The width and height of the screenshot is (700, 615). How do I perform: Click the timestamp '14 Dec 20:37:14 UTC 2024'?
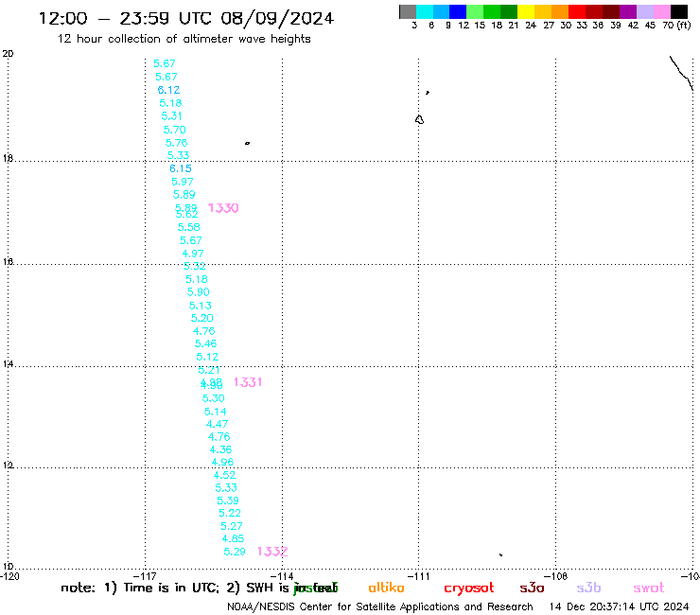coord(620,606)
